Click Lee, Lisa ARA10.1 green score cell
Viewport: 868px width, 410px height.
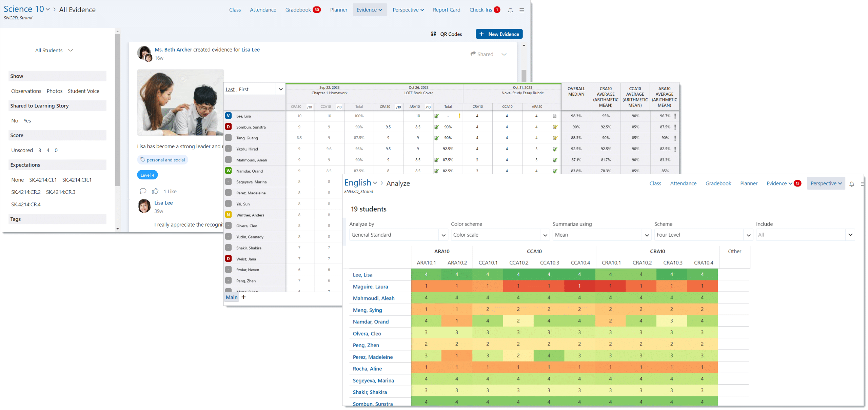[x=426, y=274]
